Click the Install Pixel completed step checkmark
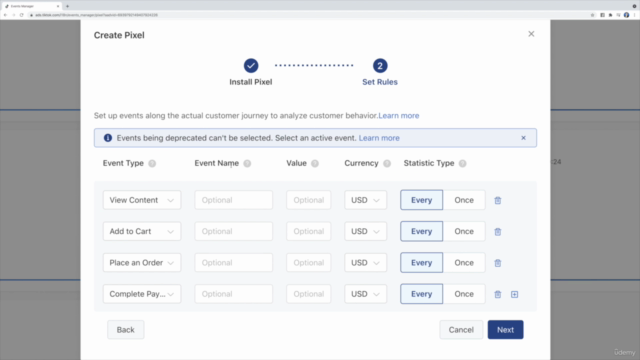Viewport: 640px width, 360px height. click(251, 66)
